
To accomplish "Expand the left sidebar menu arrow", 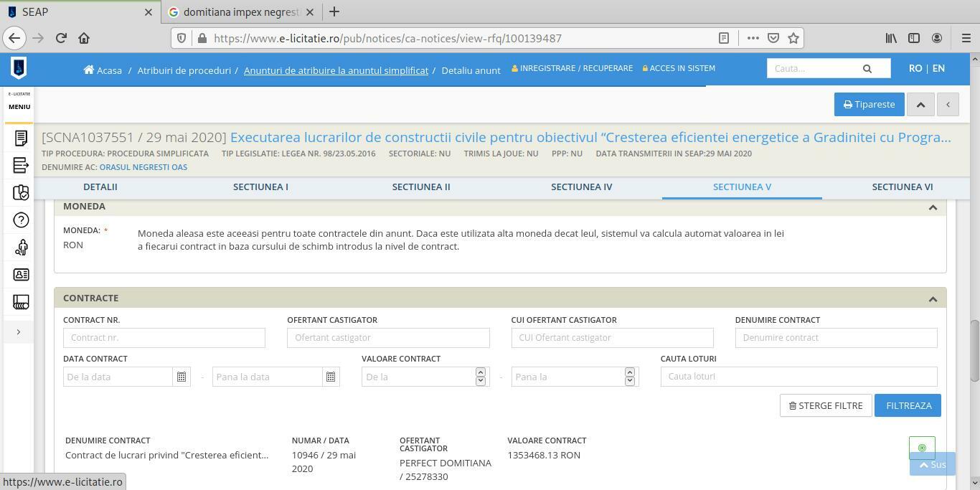I will click(x=19, y=331).
